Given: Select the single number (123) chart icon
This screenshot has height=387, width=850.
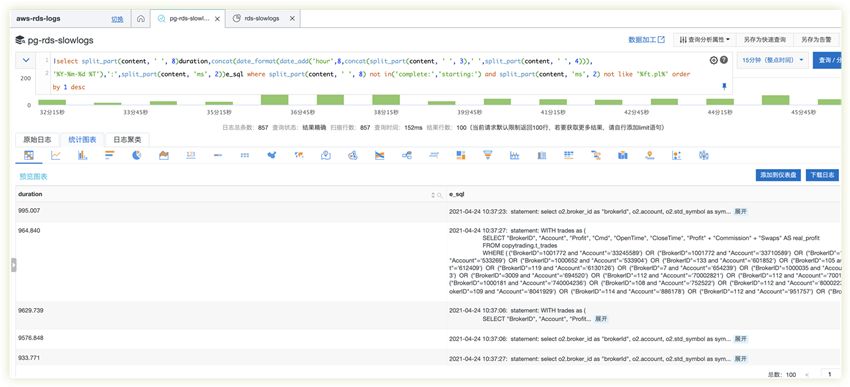Looking at the screenshot, I should click(190, 156).
